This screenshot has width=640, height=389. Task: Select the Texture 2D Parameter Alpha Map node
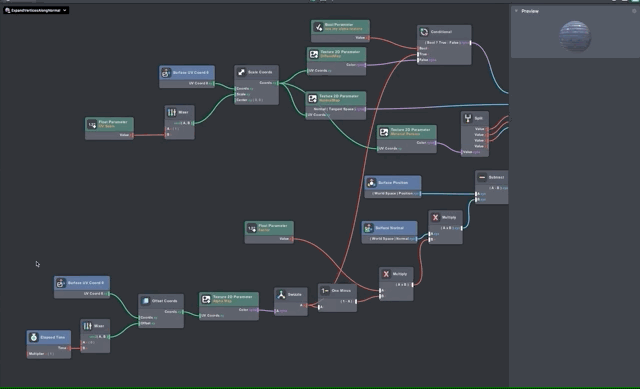point(229,306)
